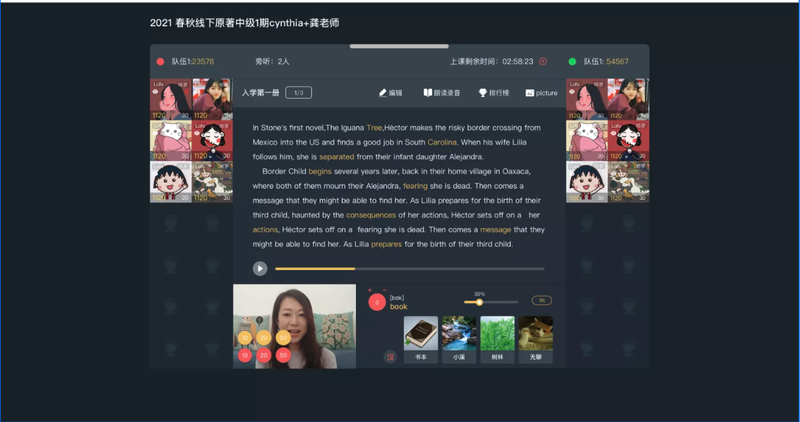Select left team red-background cartoon girl avatar
Screen dimensions: 800x422
click(212, 140)
